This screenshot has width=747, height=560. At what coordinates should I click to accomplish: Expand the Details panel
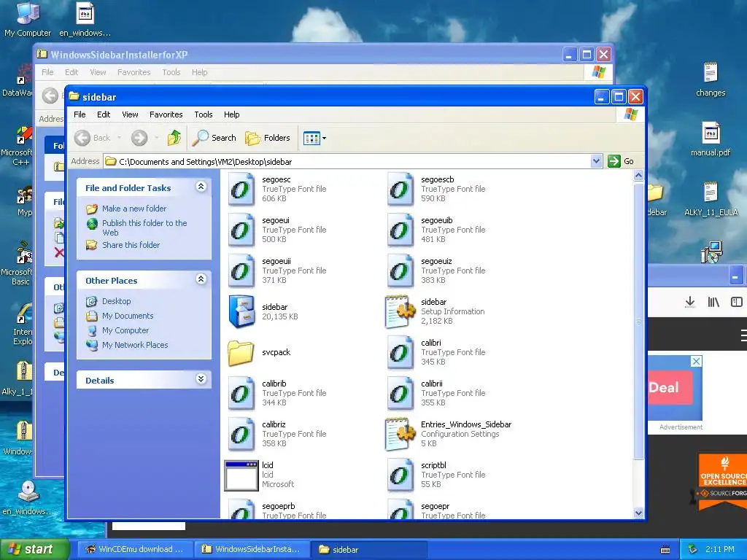201,379
